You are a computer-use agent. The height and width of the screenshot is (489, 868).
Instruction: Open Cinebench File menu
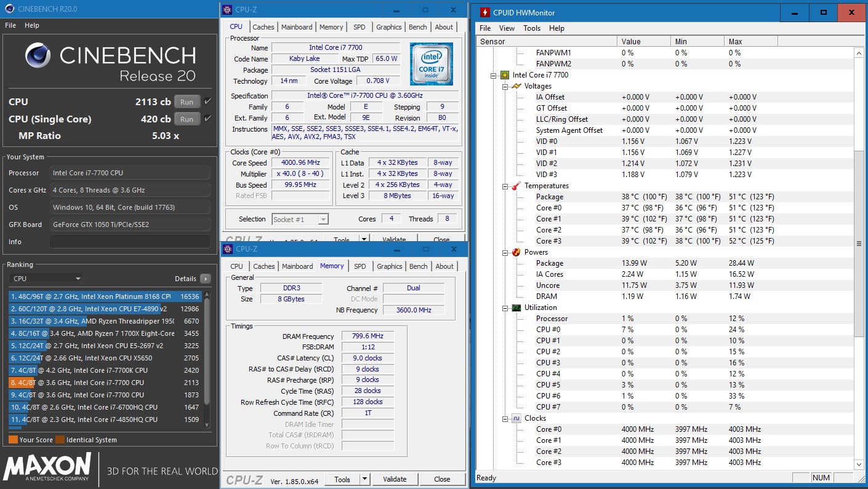[10, 25]
